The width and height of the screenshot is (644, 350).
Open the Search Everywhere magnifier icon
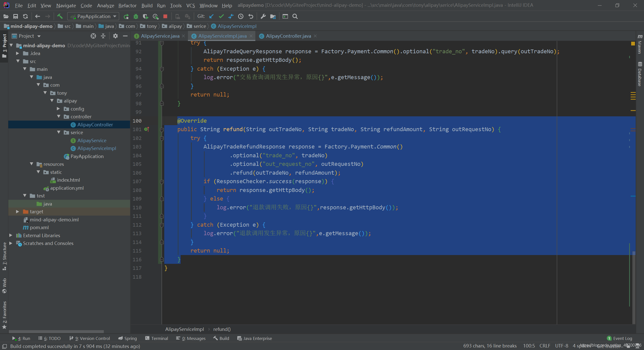(295, 16)
